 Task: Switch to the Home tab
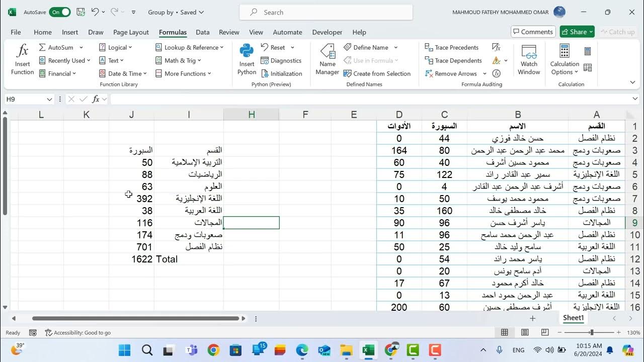(x=43, y=32)
